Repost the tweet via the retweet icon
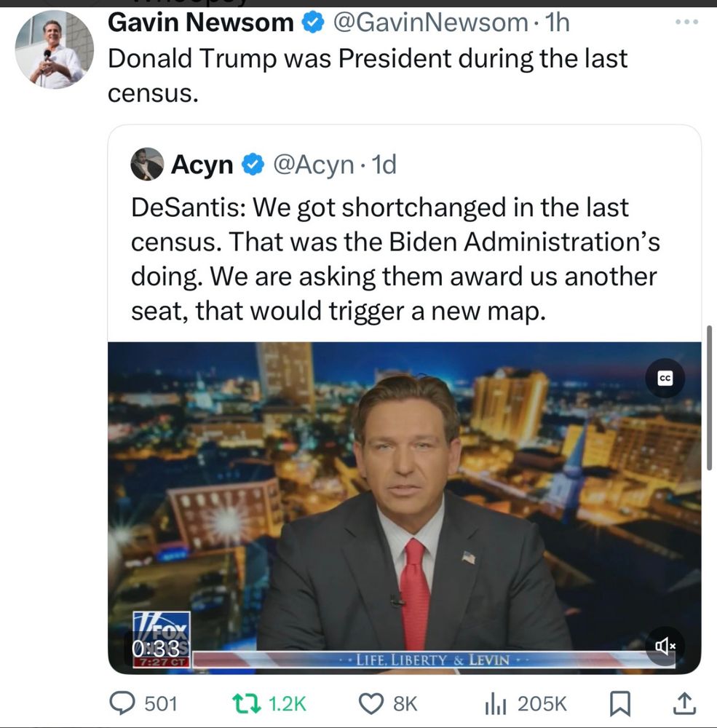The height and width of the screenshot is (728, 717). click(x=245, y=703)
